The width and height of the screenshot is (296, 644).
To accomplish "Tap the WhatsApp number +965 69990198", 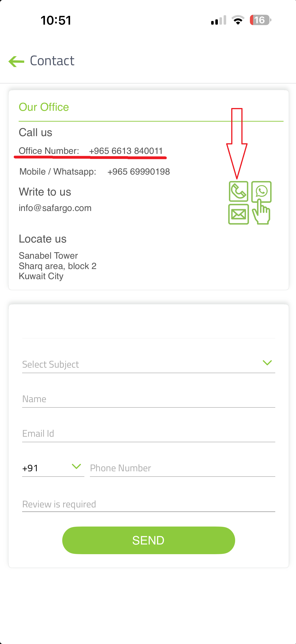I will (138, 172).
